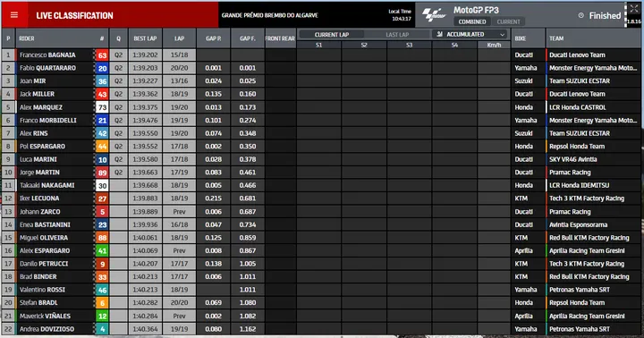Image resolution: width=644 pixels, height=338 pixels.
Task: Click the gap value 1.162
Action: point(247,329)
